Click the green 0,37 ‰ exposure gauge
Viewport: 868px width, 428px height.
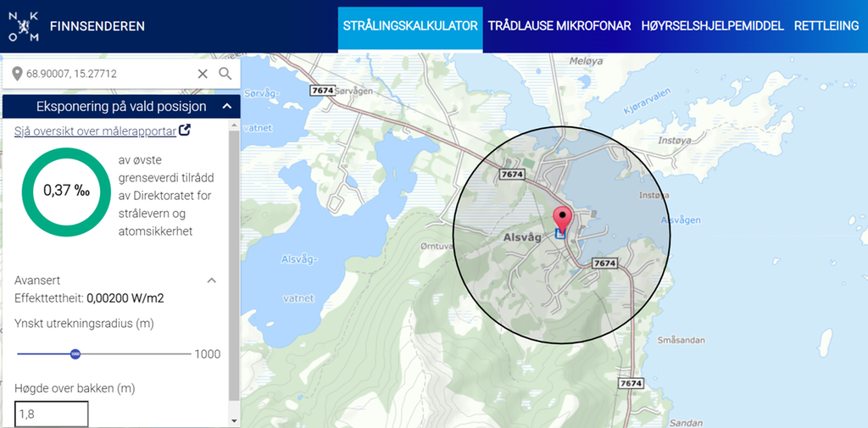[66, 192]
